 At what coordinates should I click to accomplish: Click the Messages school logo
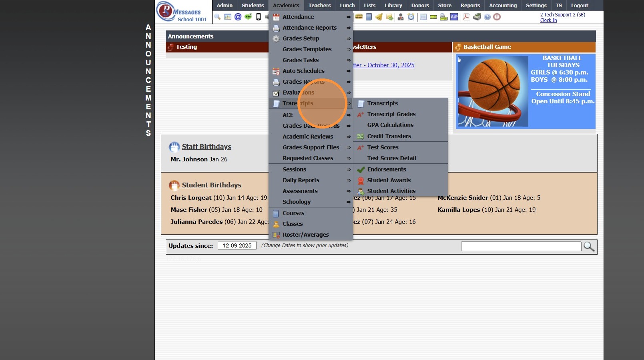183,12
